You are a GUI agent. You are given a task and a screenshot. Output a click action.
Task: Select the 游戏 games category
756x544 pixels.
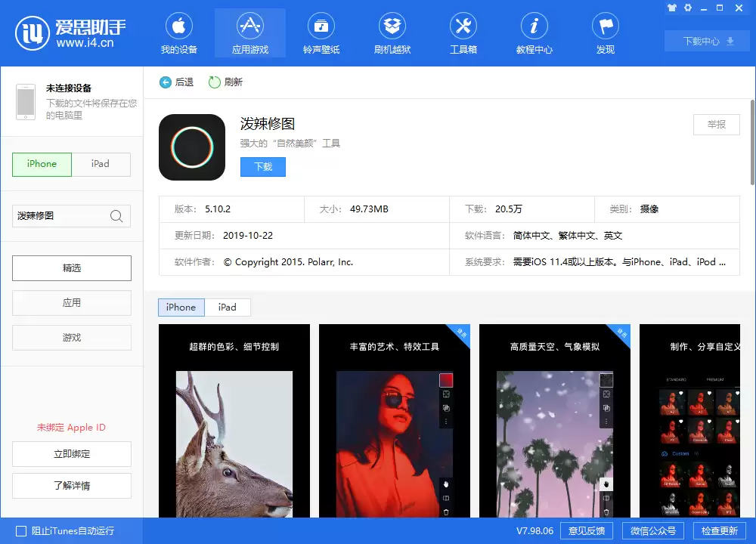72,338
